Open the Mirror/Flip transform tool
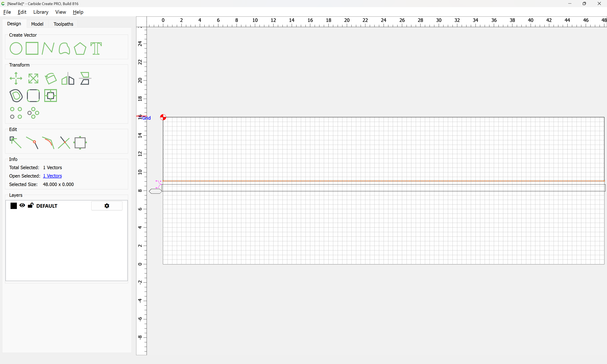 pos(68,79)
